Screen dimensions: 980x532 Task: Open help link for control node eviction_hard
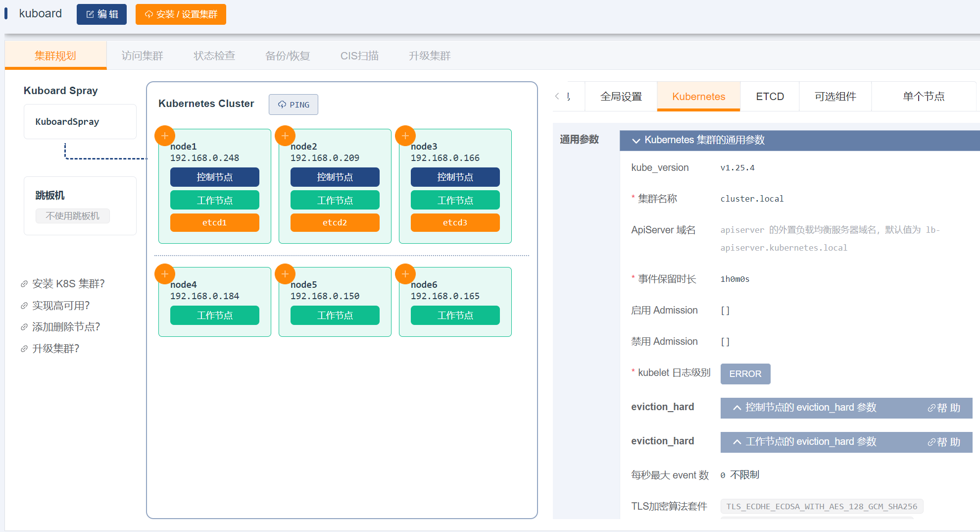point(944,408)
